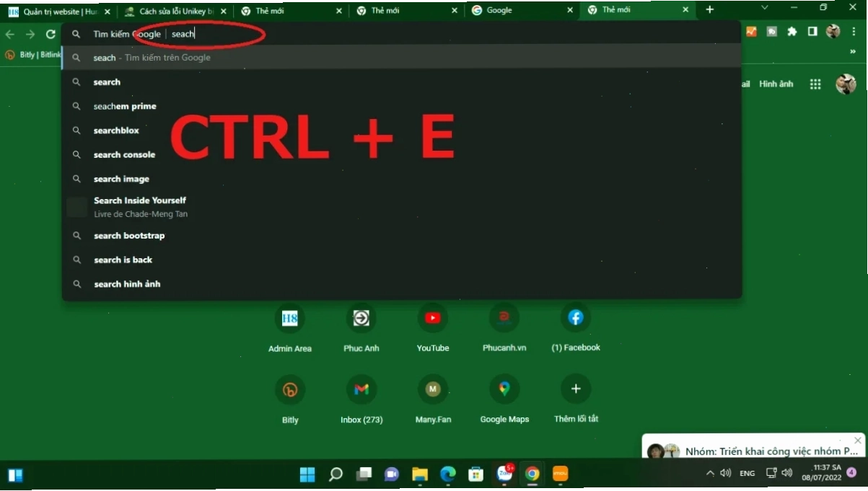The height and width of the screenshot is (491, 868).
Task: Open Microsoft Store on the taskbar
Action: pyautogui.click(x=475, y=474)
